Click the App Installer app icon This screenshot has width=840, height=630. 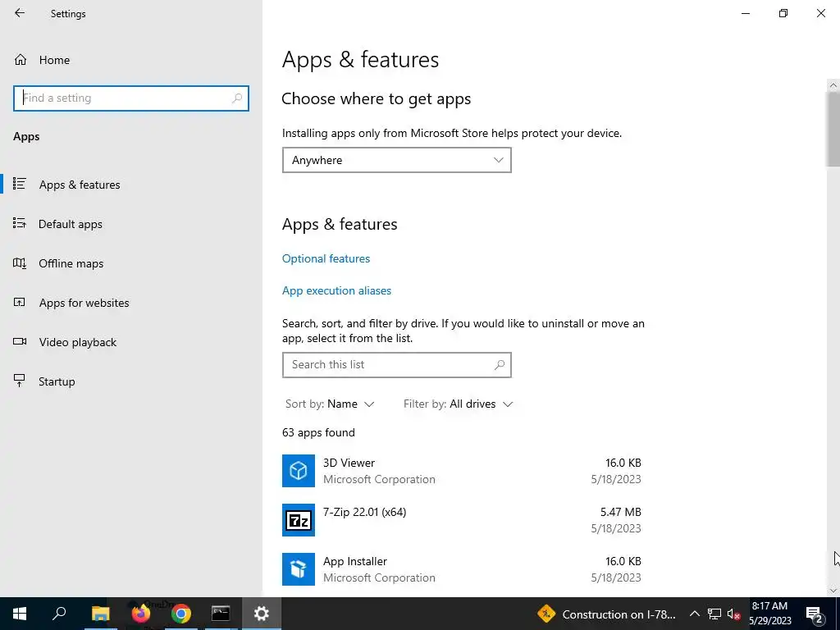(299, 569)
